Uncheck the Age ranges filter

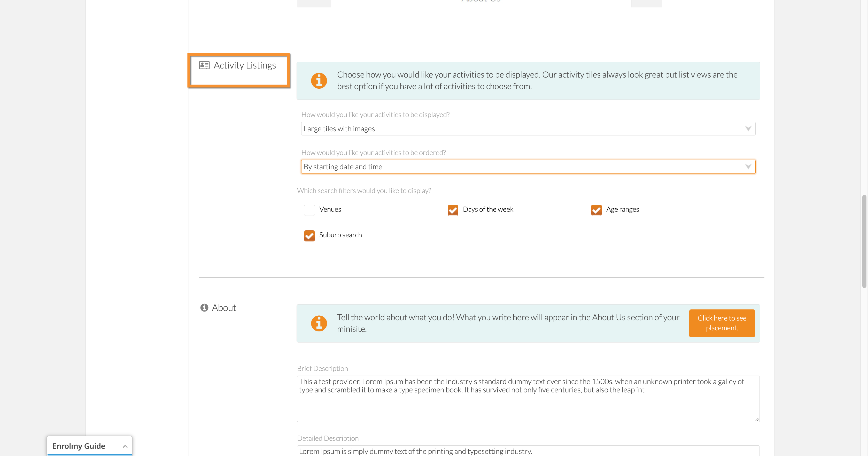point(596,210)
